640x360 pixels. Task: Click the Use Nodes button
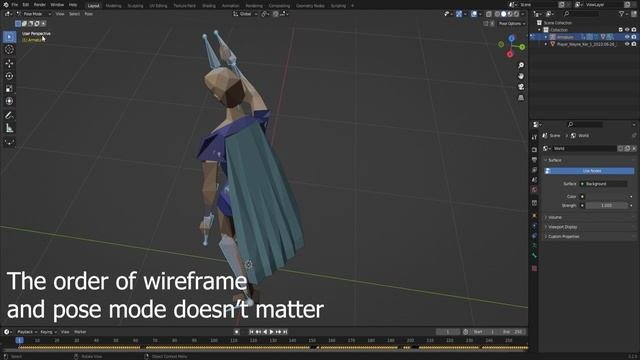tap(590, 171)
